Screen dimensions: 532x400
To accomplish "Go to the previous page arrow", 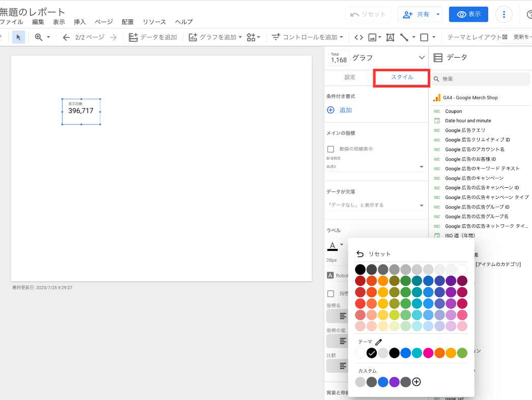I will [66, 37].
